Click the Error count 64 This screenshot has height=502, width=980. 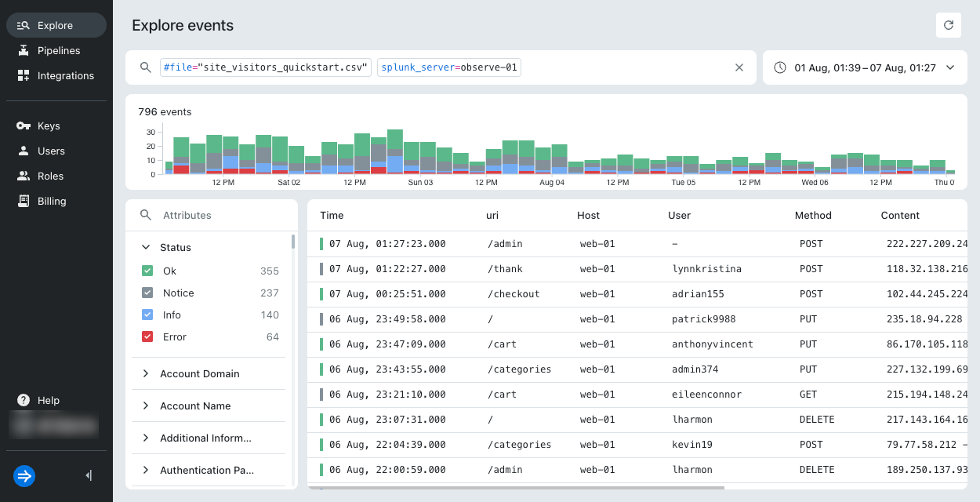tap(273, 336)
